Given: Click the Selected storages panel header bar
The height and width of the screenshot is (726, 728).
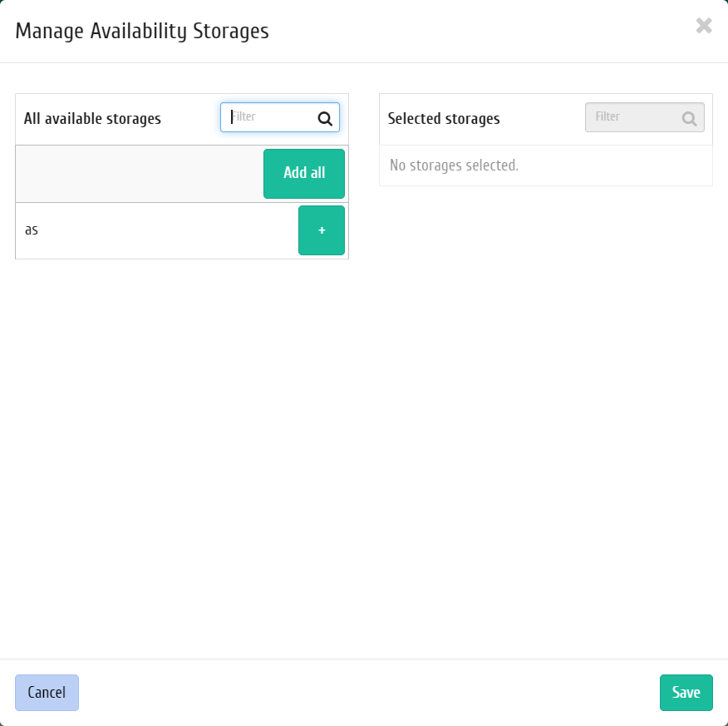Looking at the screenshot, I should coord(546,120).
